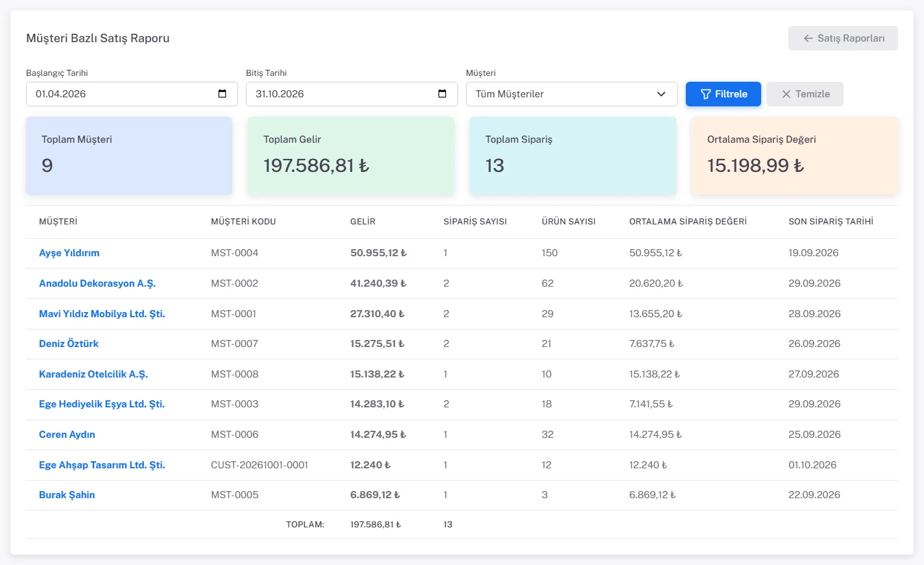924x565 pixels.
Task: Open customer Mavi Yıldız Mobilya Ltd. Şti.
Action: 102,314
